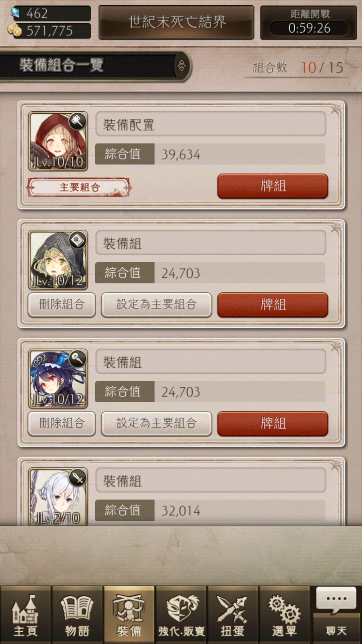Open the 物語 story book icon
This screenshot has width=362, height=644.
click(77, 615)
